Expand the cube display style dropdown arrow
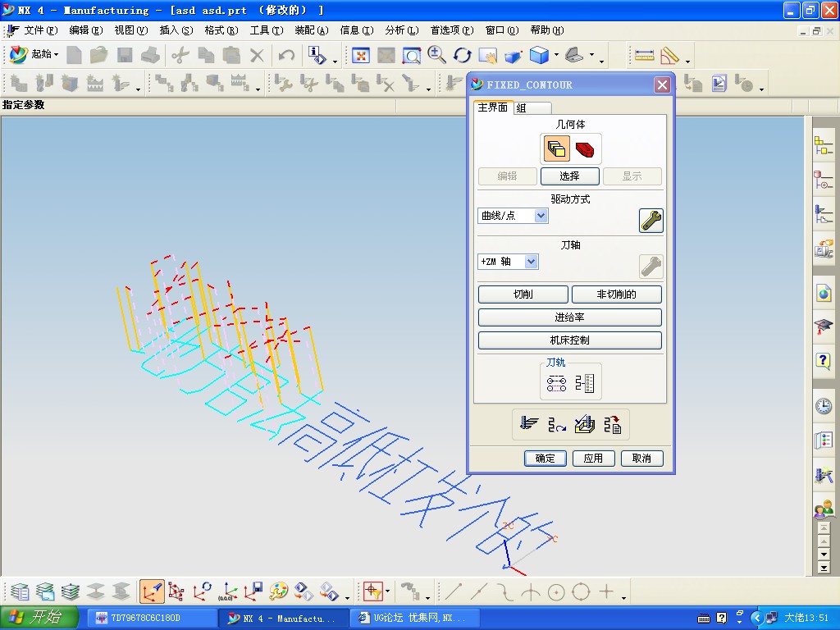840x630 pixels. pos(556,55)
